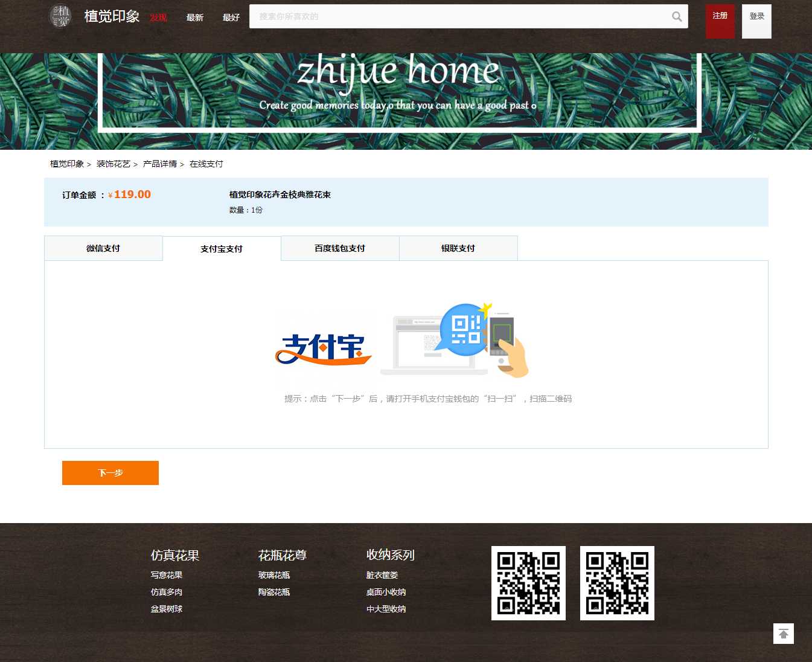The width and height of the screenshot is (812, 662).
Task: Open the 百度钱包支付 tab
Action: (340, 248)
